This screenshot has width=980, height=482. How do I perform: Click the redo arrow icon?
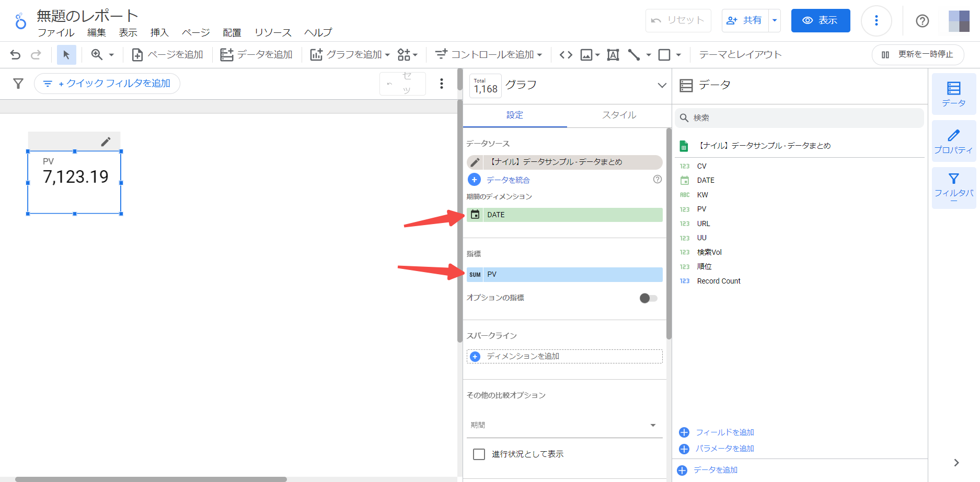(x=36, y=54)
